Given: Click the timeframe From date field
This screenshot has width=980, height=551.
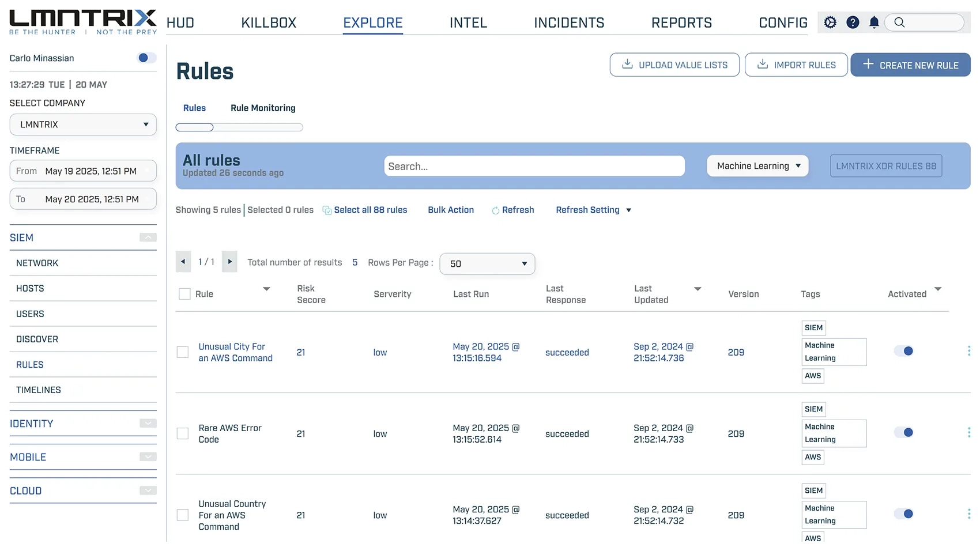Looking at the screenshot, I should point(83,171).
